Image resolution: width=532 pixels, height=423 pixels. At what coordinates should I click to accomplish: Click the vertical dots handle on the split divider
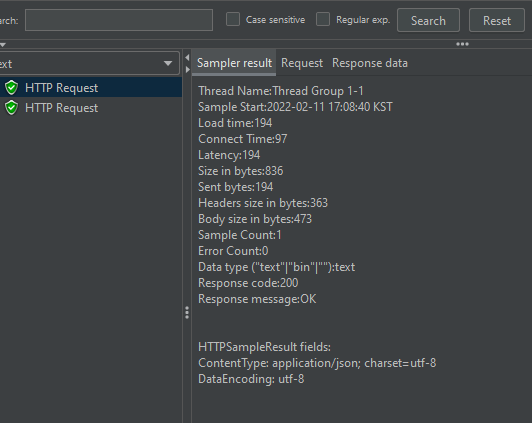point(187,312)
